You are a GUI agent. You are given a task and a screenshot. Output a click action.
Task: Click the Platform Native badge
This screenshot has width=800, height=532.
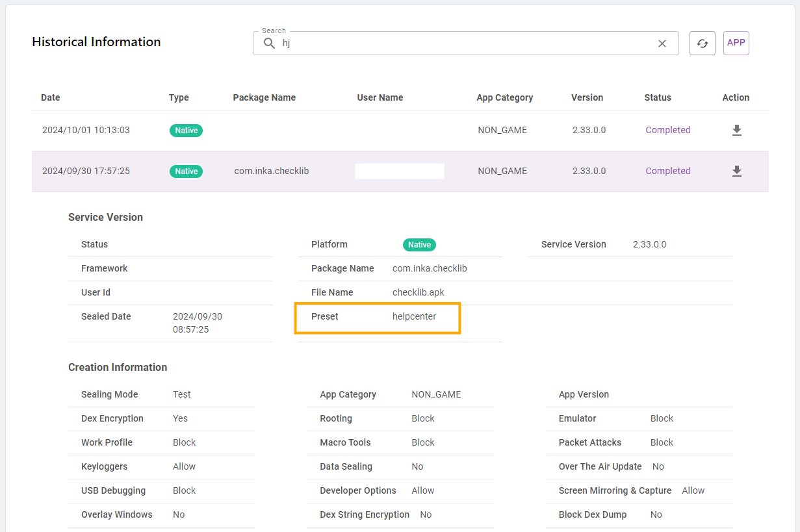[419, 245]
